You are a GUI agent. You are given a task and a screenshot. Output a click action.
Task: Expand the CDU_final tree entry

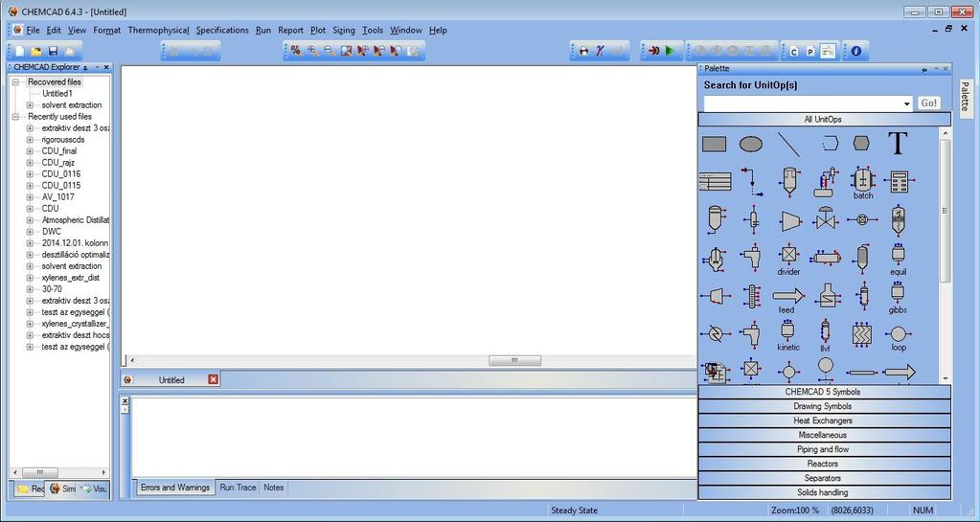(x=30, y=150)
